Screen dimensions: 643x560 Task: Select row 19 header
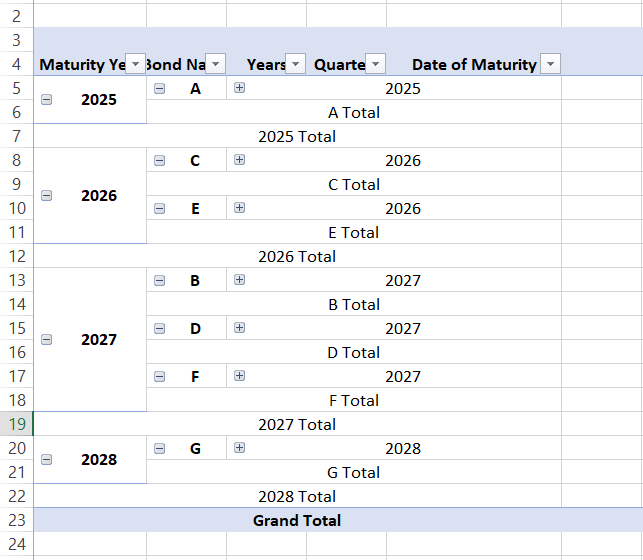pos(16,424)
